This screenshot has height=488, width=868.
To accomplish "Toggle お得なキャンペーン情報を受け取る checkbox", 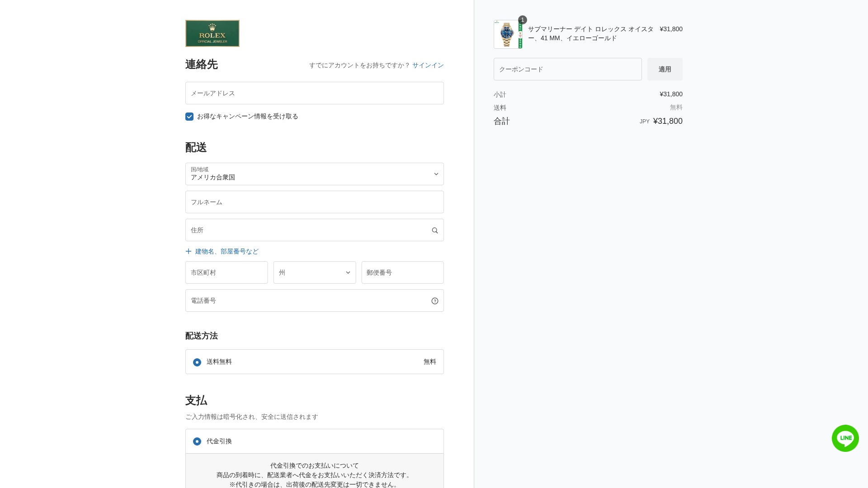I will tap(189, 117).
